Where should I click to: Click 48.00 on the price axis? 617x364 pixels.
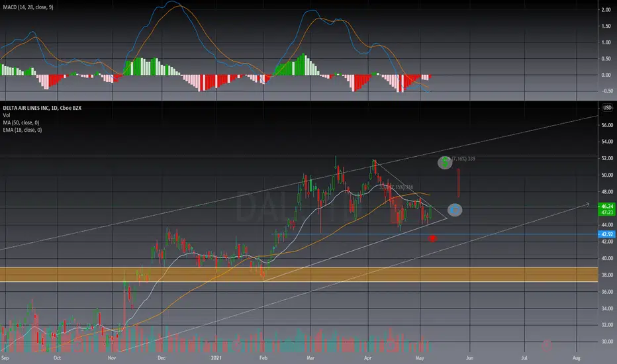[x=607, y=192]
